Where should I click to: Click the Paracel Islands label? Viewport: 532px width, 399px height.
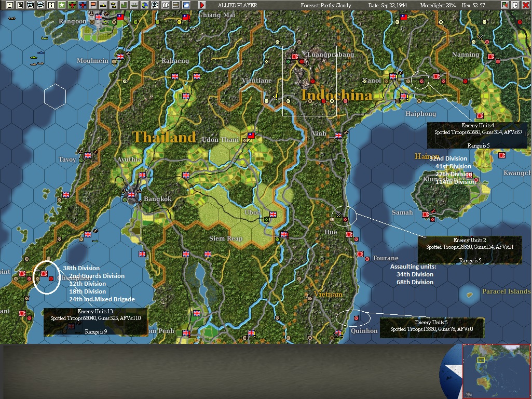pos(506,291)
